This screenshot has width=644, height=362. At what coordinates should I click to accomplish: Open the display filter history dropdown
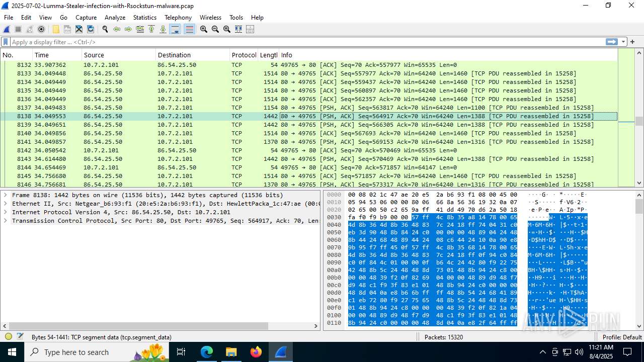point(623,42)
